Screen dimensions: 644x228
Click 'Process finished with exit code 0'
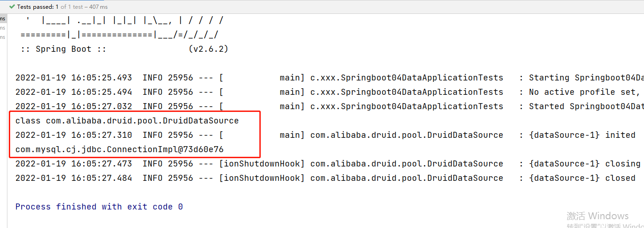point(99,207)
